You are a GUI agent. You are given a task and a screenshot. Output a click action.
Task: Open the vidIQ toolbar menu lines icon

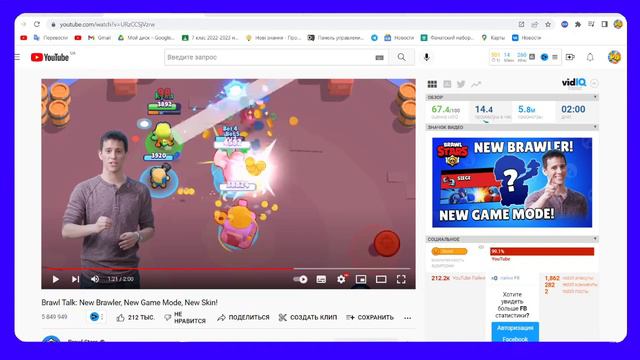pyautogui.click(x=555, y=57)
